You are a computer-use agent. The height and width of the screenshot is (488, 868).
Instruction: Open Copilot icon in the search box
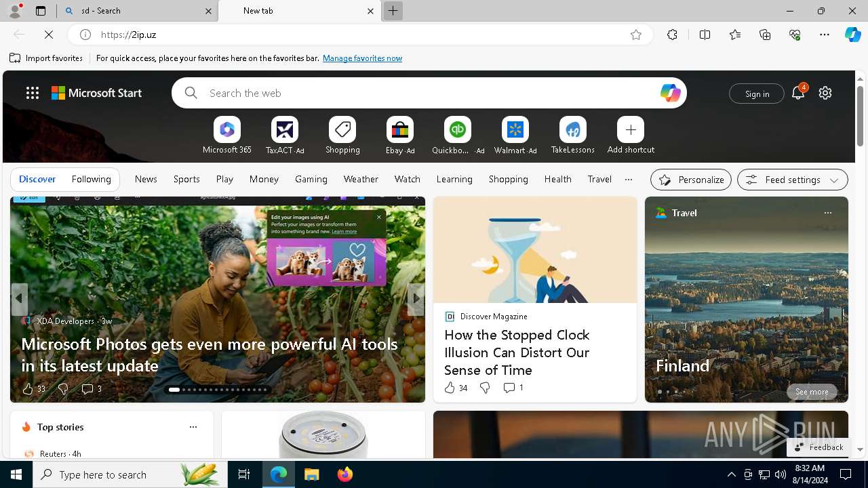tap(670, 93)
